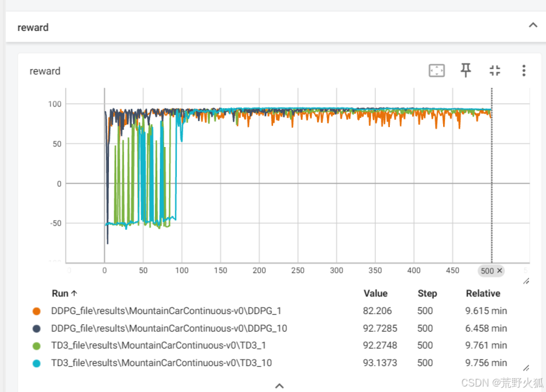Select the green TD3_1 color swatch
The image size is (546, 392).
tap(36, 346)
